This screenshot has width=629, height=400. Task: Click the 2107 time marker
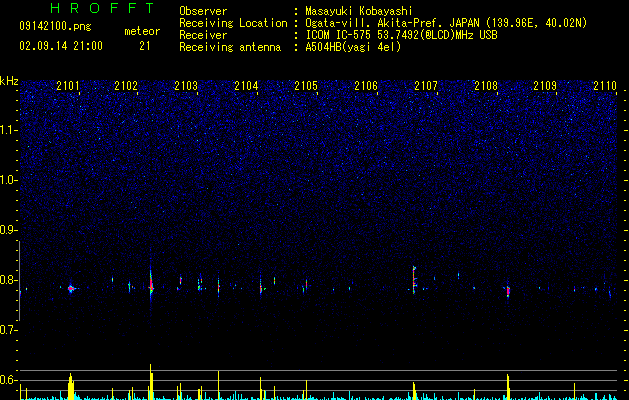[426, 85]
